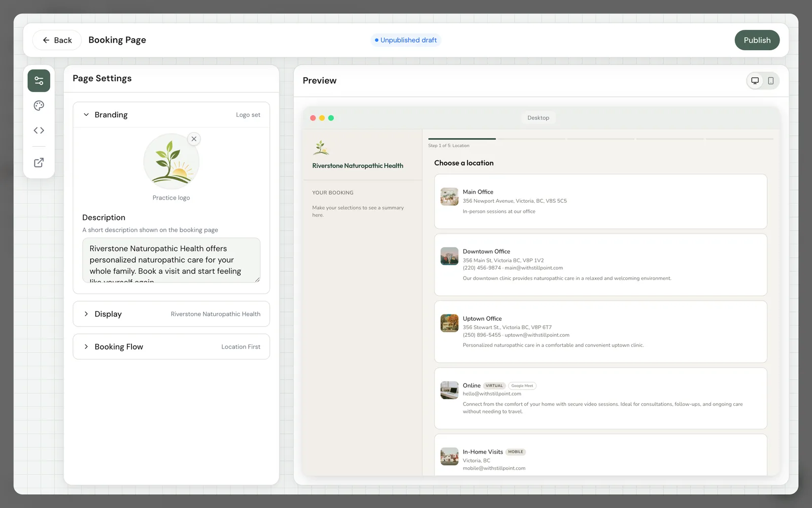This screenshot has width=812, height=508.
Task: Select the Online virtual location card
Action: pos(600,398)
